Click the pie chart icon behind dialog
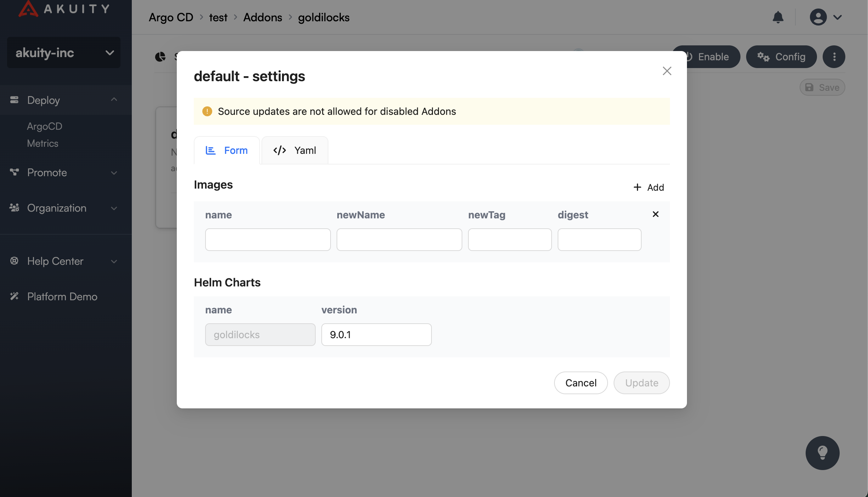 [160, 57]
